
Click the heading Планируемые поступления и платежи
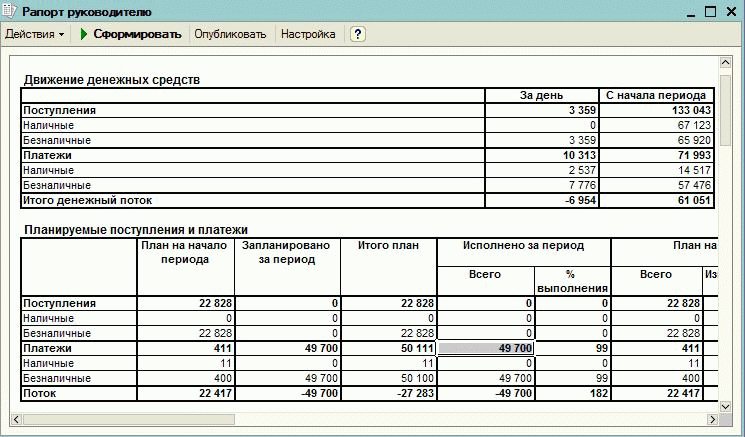(136, 230)
